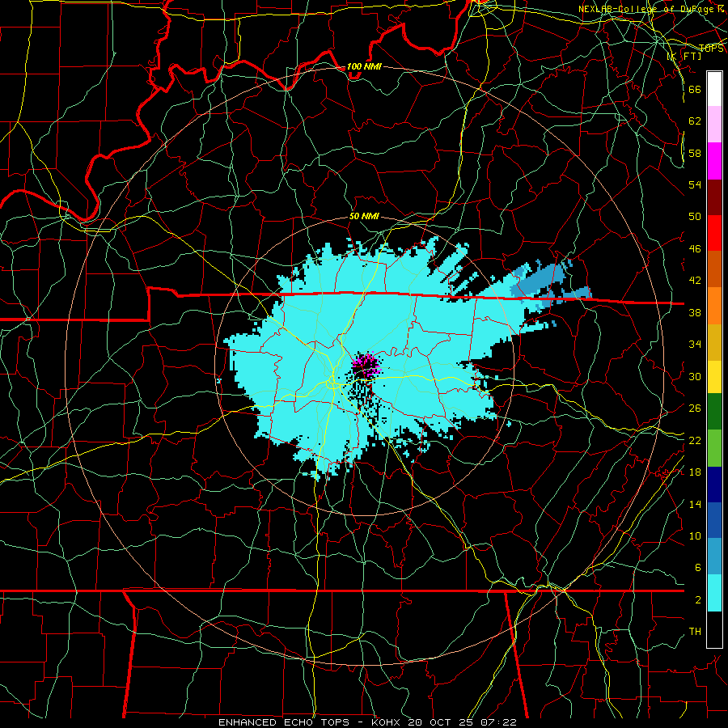This screenshot has height=728, width=728.
Task: Select the magenta swatch in the legend bar
Action: pos(714,161)
